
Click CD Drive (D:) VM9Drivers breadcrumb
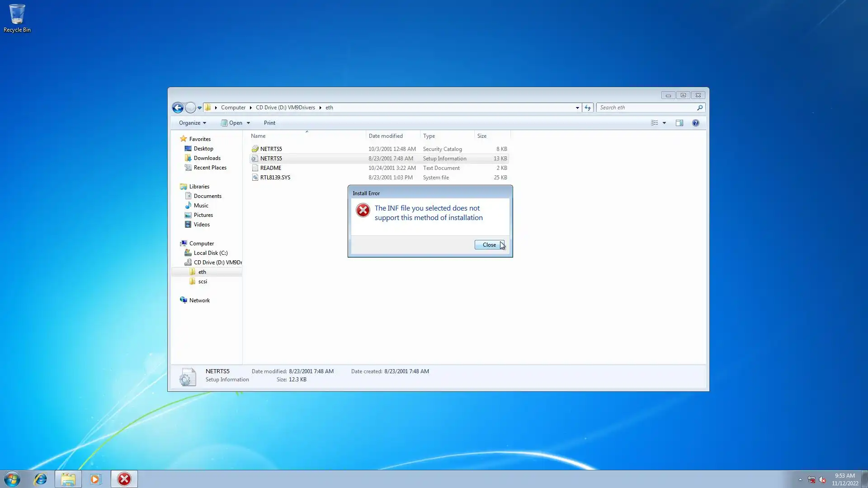click(285, 108)
